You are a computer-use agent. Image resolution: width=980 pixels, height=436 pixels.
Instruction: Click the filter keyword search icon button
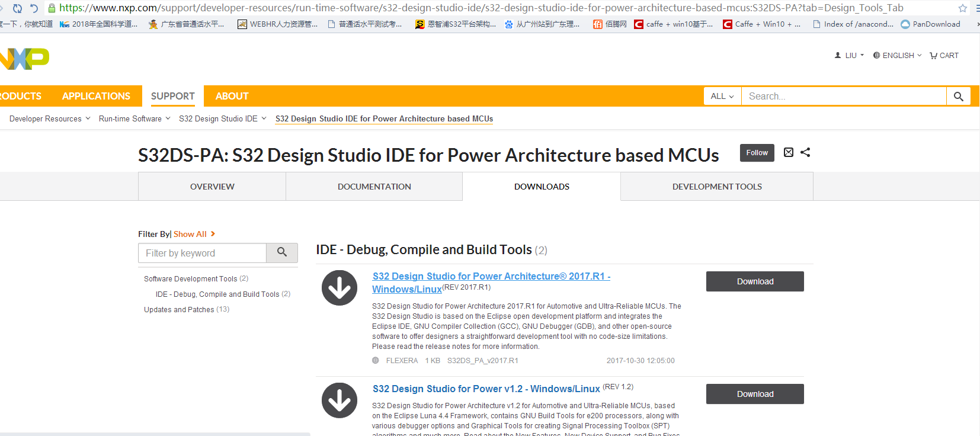282,253
